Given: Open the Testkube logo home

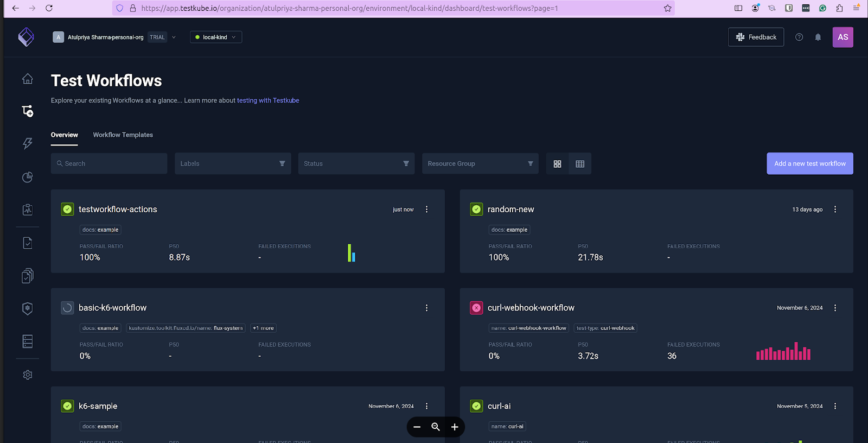Looking at the screenshot, I should [26, 37].
